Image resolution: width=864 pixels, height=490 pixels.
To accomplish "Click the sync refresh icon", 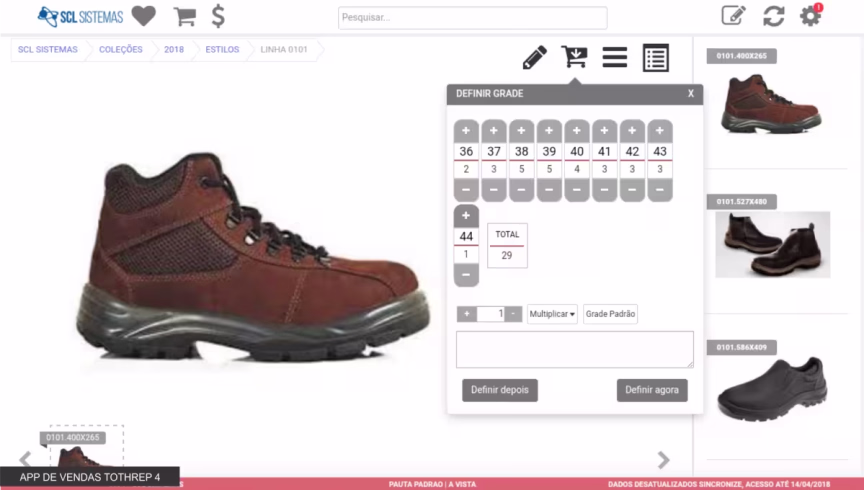I will coord(773,16).
